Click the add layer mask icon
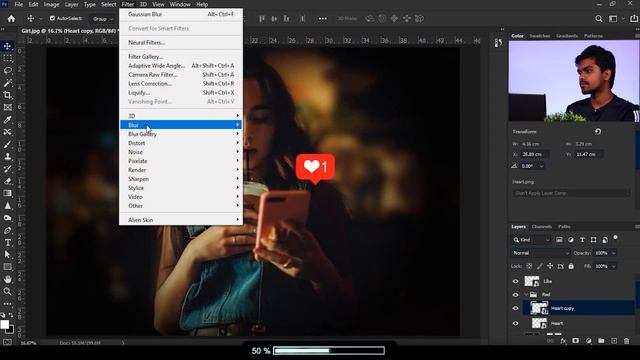Screen dimensions: 640x360 tap(576, 341)
